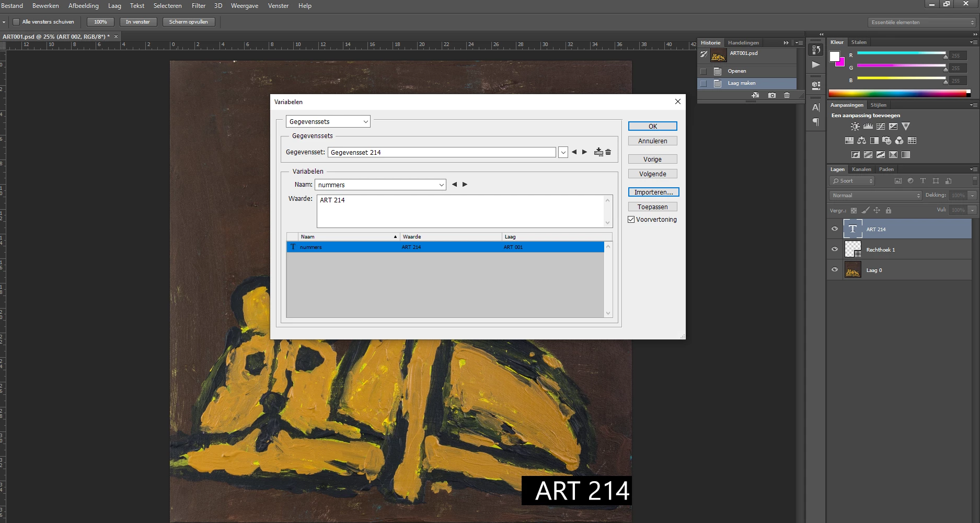Expand the Gegevensset name dropdown arrow
The width and height of the screenshot is (980, 523).
(x=563, y=152)
